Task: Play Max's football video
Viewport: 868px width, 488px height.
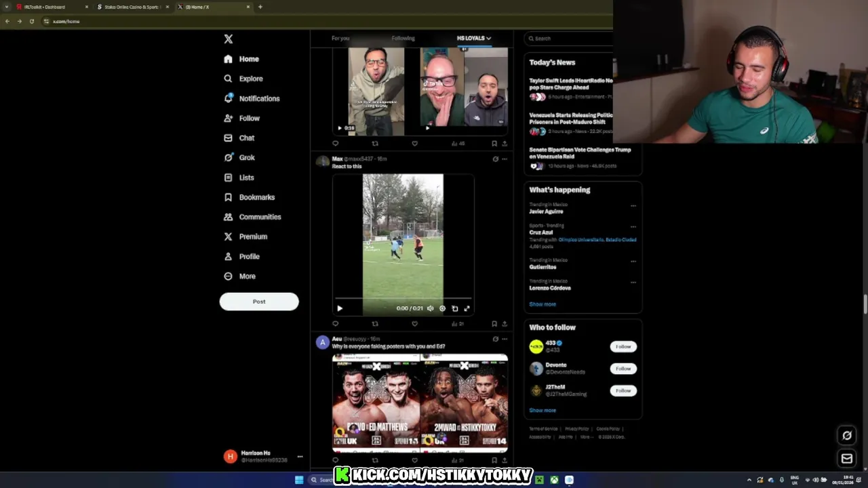Action: pyautogui.click(x=340, y=308)
